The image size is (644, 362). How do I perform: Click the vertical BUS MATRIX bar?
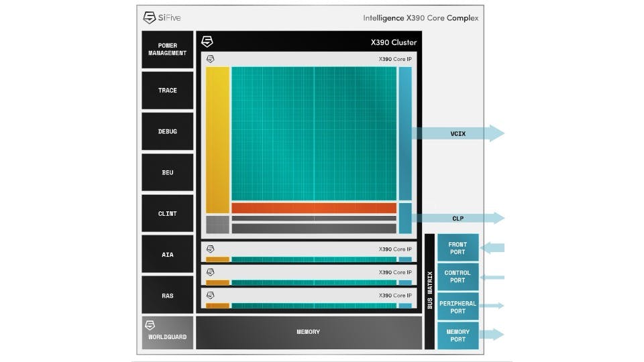tap(429, 292)
